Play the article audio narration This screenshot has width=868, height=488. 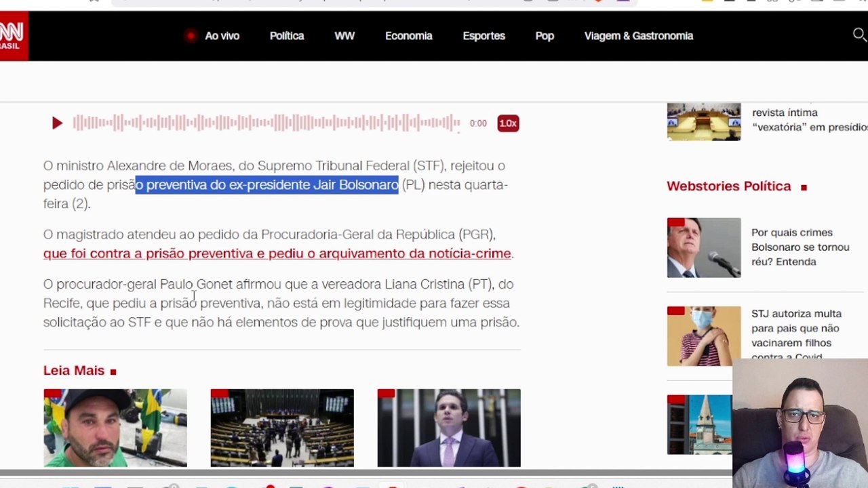[57, 123]
